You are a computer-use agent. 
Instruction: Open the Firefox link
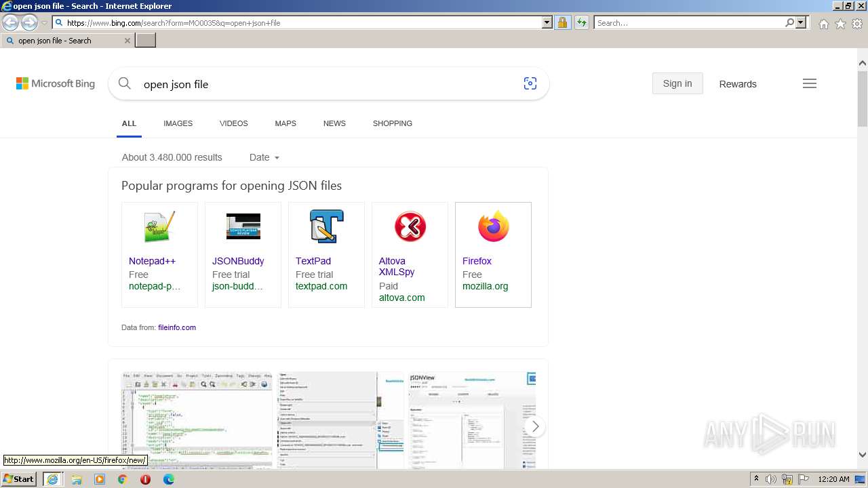(x=477, y=261)
